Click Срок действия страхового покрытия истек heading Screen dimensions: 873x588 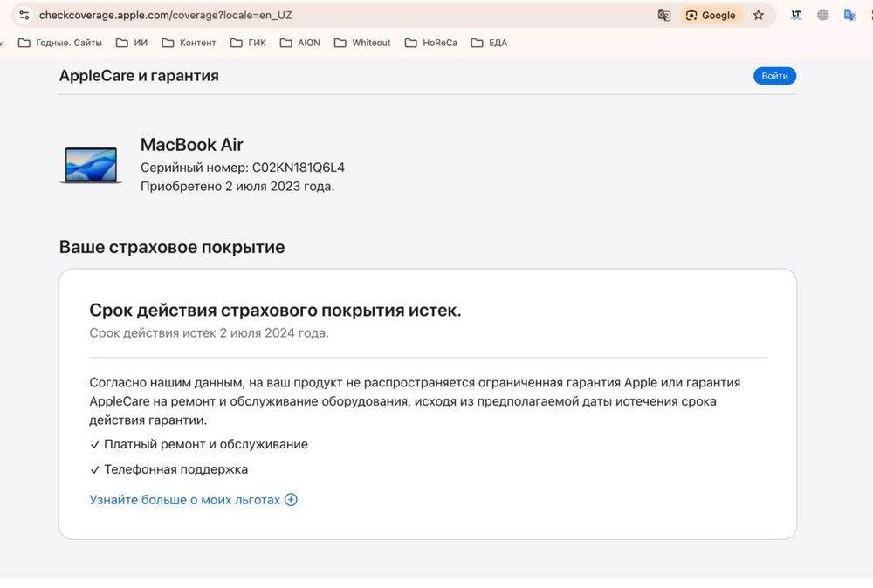click(275, 310)
